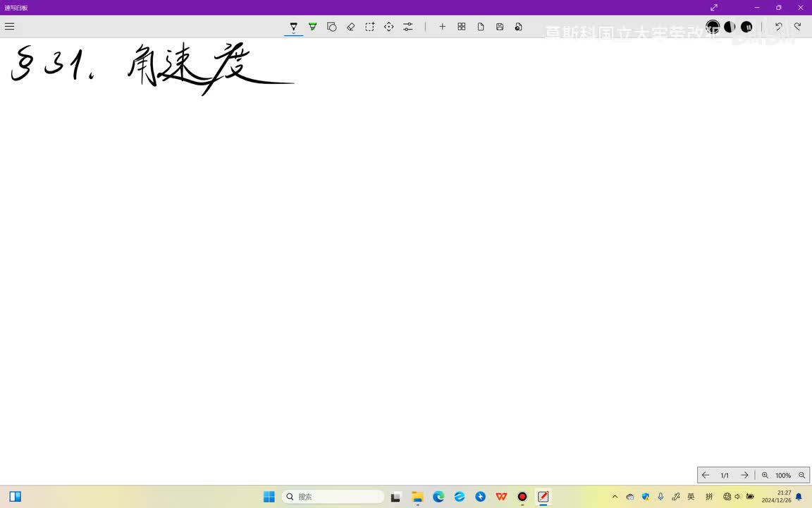
Task: Pick the half-black half-white circle
Action: pos(730,26)
